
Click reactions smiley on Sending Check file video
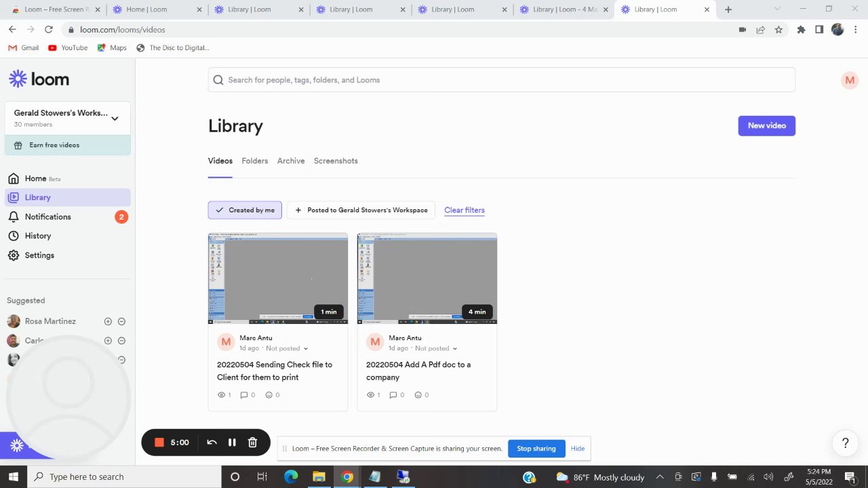(x=269, y=394)
